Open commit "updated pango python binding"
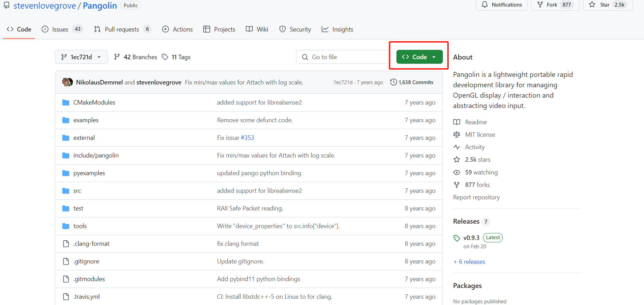644x305 pixels. [259, 173]
